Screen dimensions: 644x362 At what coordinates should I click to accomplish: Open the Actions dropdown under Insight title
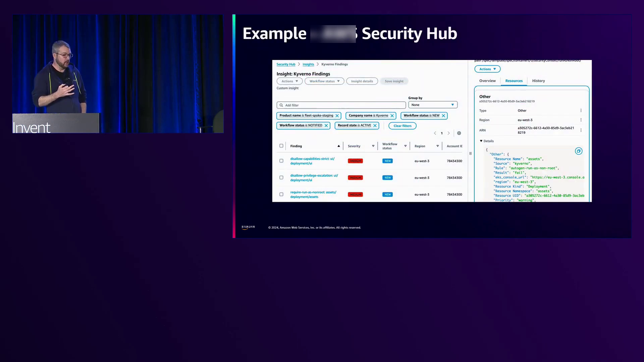290,81
